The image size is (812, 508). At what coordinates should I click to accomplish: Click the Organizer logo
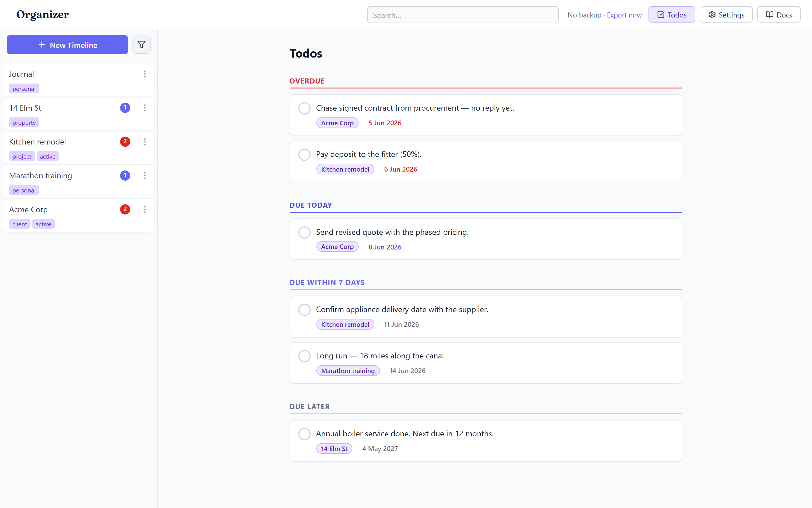tap(43, 14)
